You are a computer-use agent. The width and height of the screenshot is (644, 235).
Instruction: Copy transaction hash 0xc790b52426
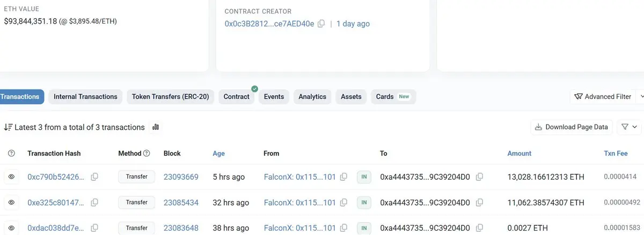point(94,177)
